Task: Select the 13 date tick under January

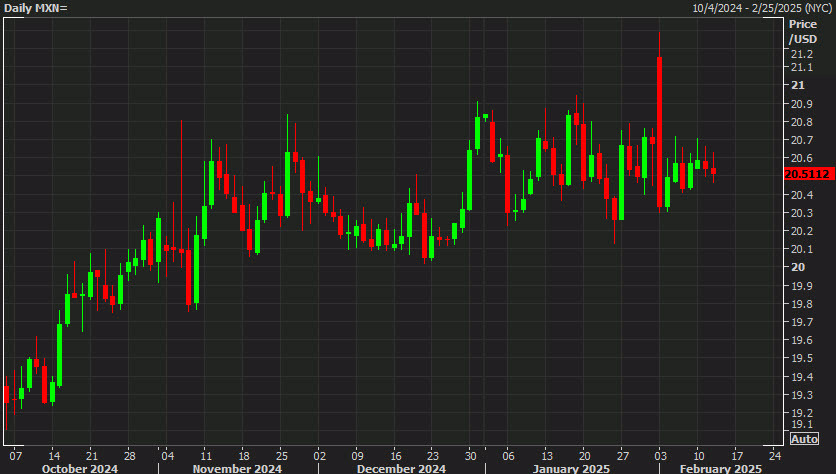Action: pos(547,456)
